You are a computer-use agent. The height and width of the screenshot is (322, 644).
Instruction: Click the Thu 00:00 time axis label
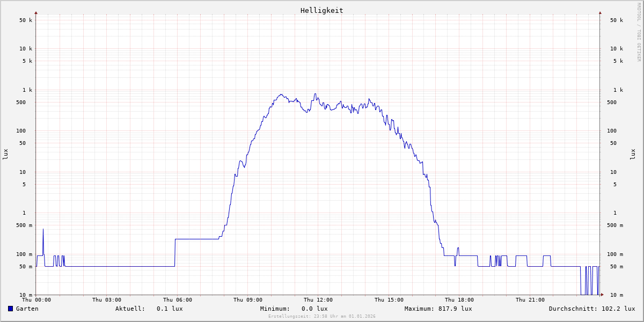[36, 300]
